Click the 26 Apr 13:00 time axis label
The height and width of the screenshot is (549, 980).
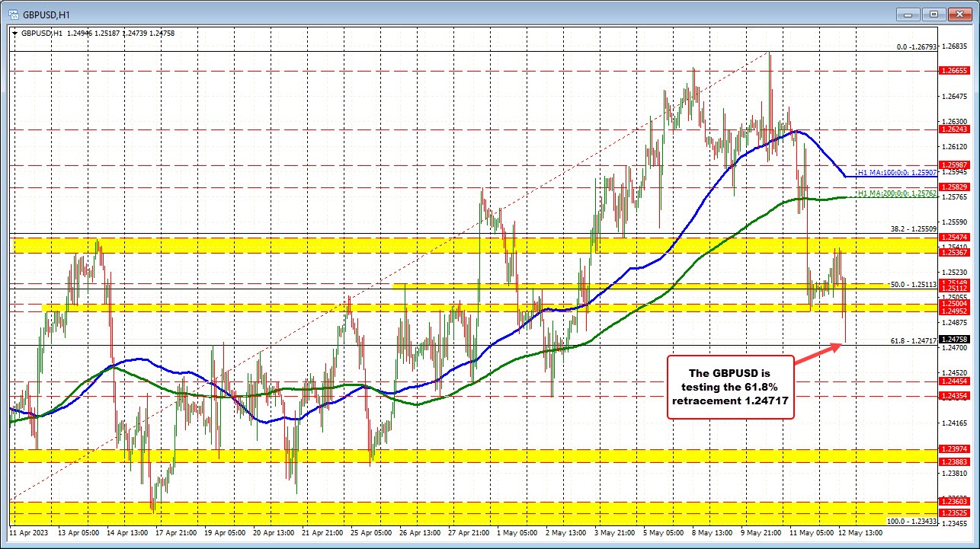[421, 532]
